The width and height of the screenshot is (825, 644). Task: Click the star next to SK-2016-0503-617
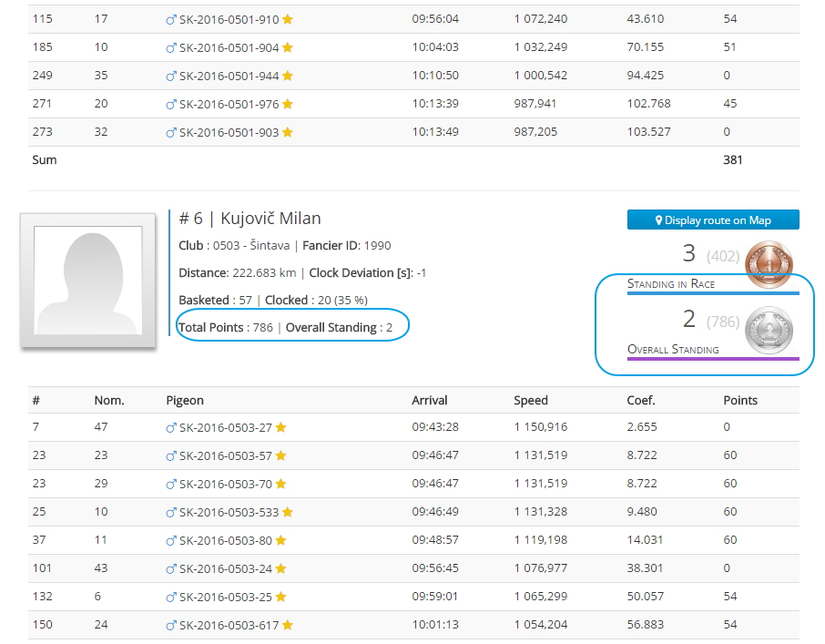[x=288, y=625]
